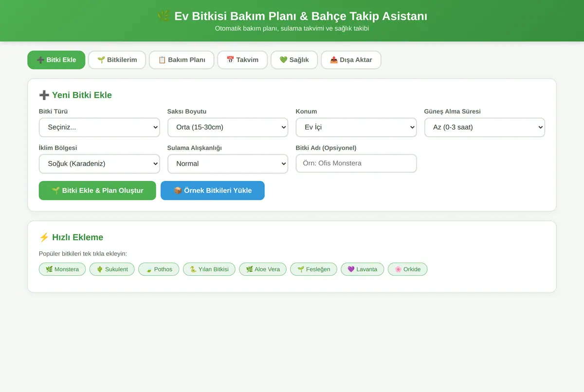The image size is (584, 392).
Task: Expand the Bitki Türü dropdown
Action: click(99, 127)
